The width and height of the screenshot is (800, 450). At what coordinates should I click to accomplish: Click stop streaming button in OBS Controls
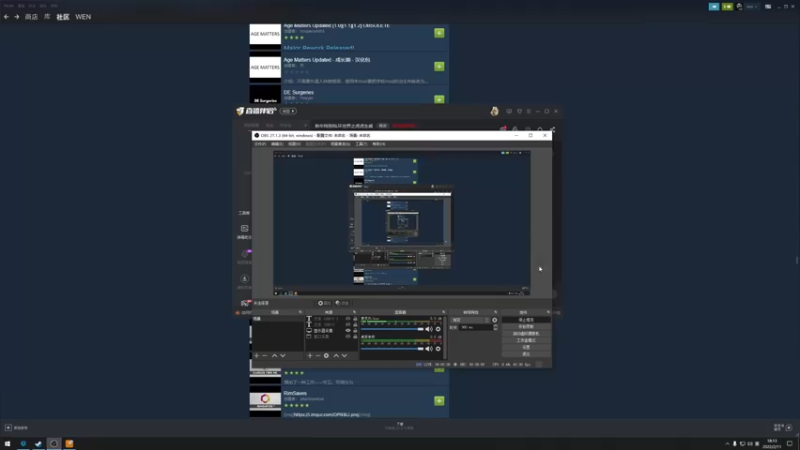[x=526, y=320]
